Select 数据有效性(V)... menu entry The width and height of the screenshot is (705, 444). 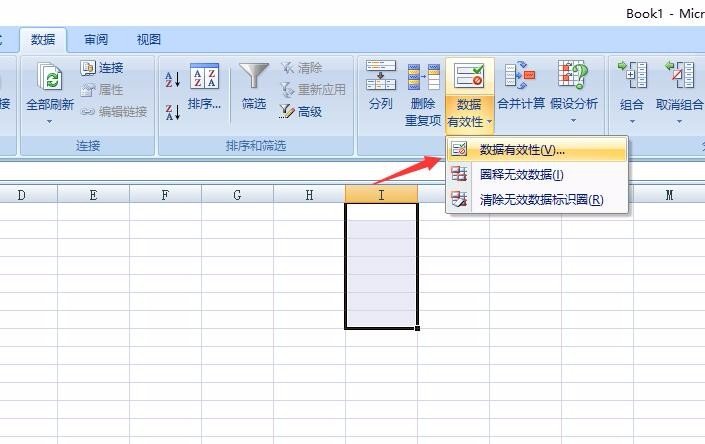click(x=522, y=150)
